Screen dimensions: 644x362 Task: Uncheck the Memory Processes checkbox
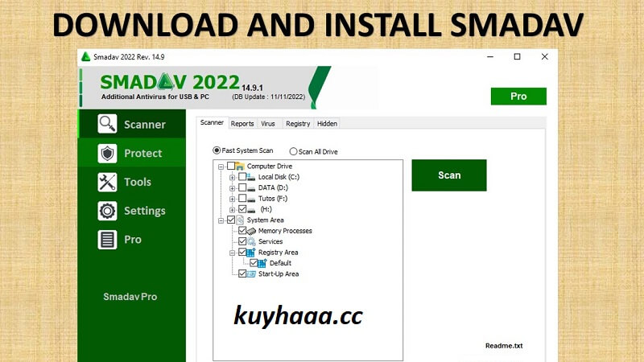click(x=242, y=230)
